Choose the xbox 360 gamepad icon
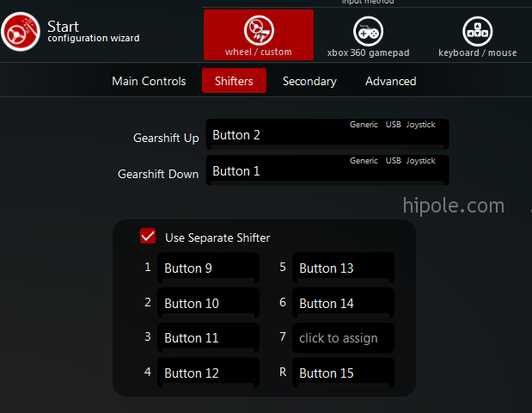Viewport: 532px width, 413px height. 368,31
